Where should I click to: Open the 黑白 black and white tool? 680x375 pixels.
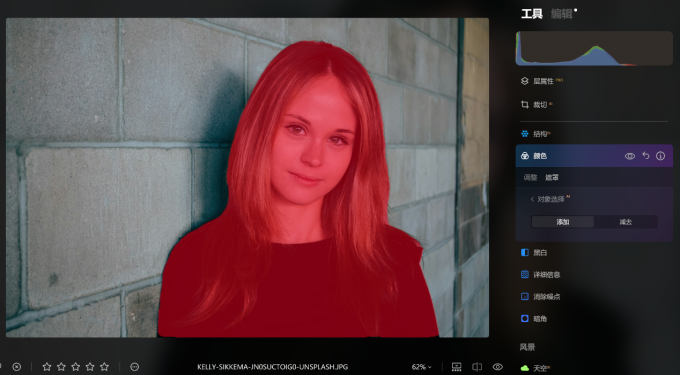(x=534, y=253)
